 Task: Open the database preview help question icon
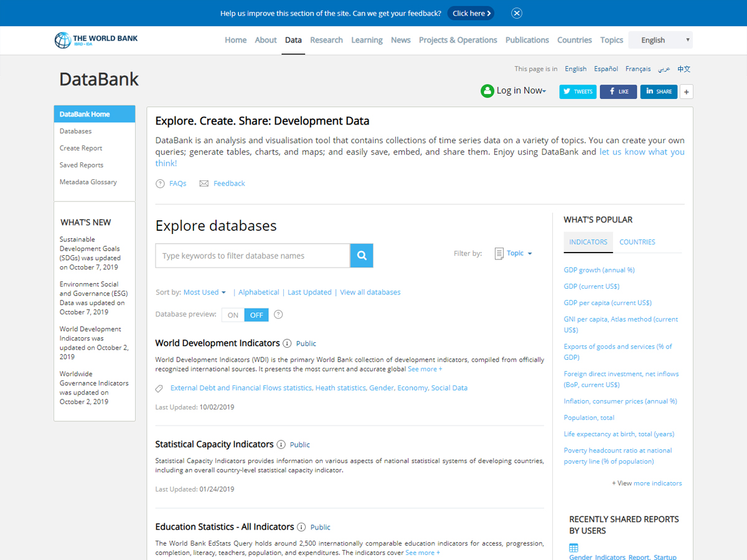(278, 315)
